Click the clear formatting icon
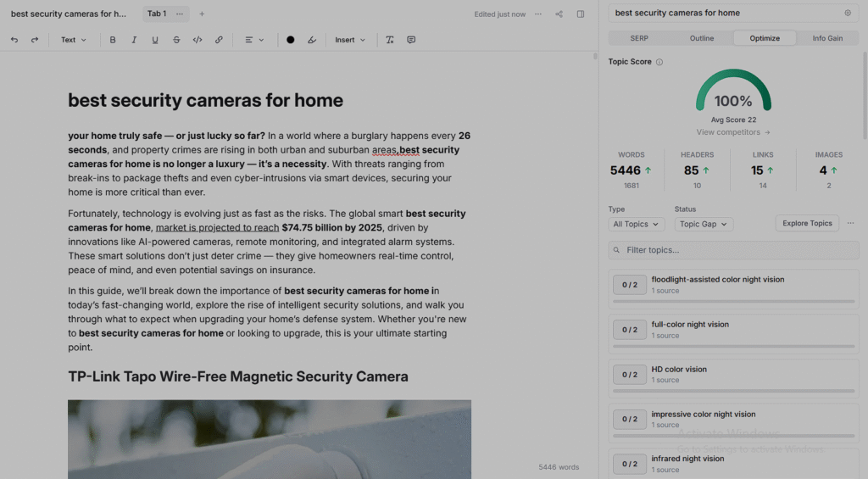 (x=390, y=40)
